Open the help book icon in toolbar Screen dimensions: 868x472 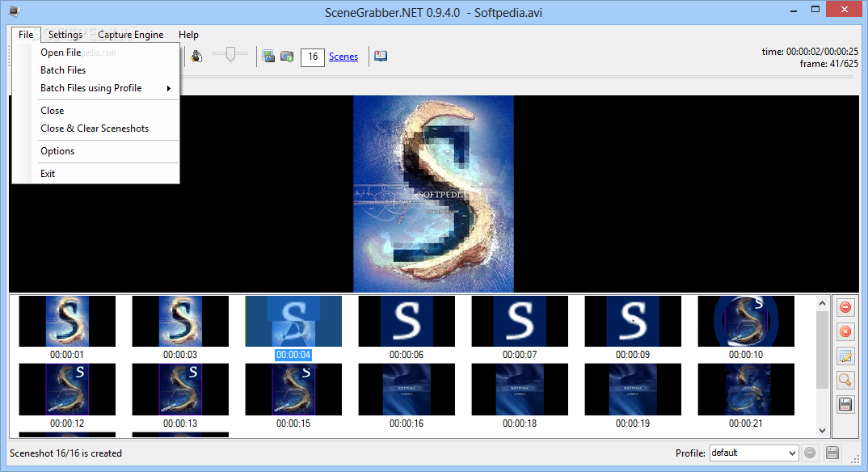point(381,56)
